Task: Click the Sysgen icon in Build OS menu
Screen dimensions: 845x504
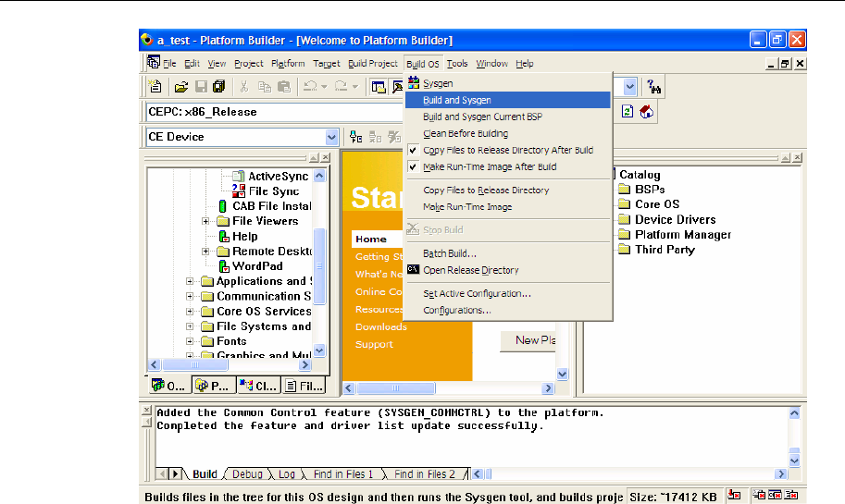Action: tap(414, 83)
